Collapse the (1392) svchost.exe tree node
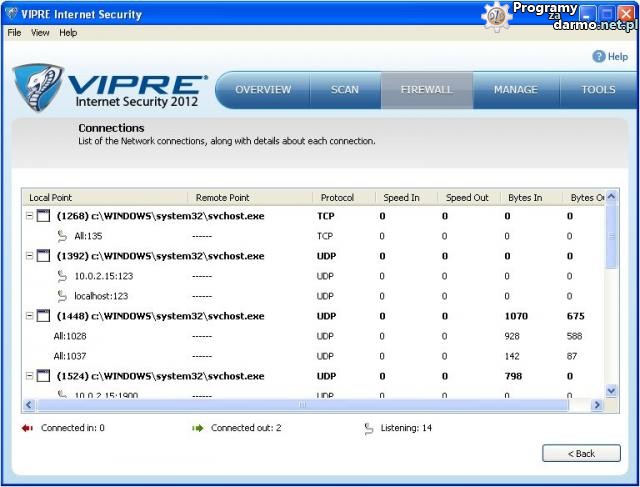The width and height of the screenshot is (640, 487). point(29,256)
